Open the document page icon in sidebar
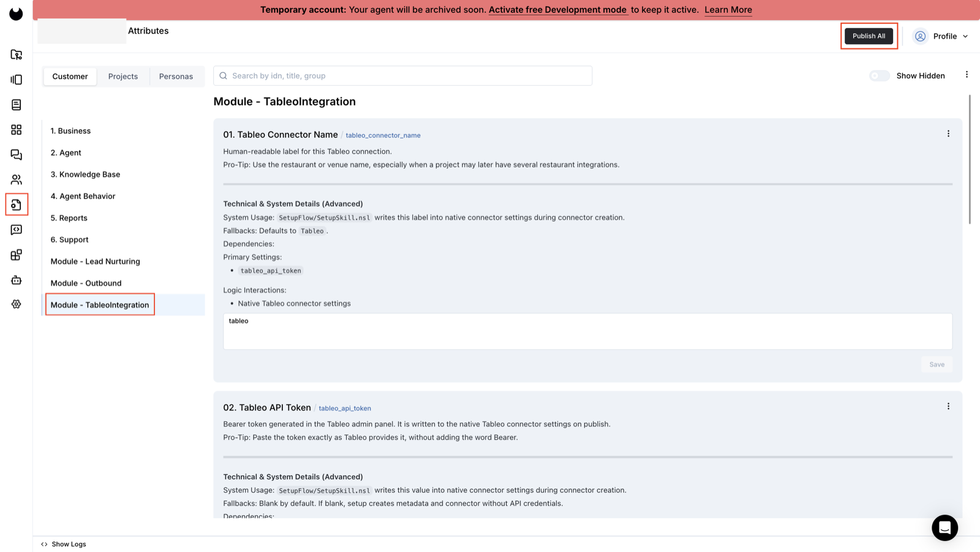The width and height of the screenshot is (980, 552). pyautogui.click(x=16, y=105)
